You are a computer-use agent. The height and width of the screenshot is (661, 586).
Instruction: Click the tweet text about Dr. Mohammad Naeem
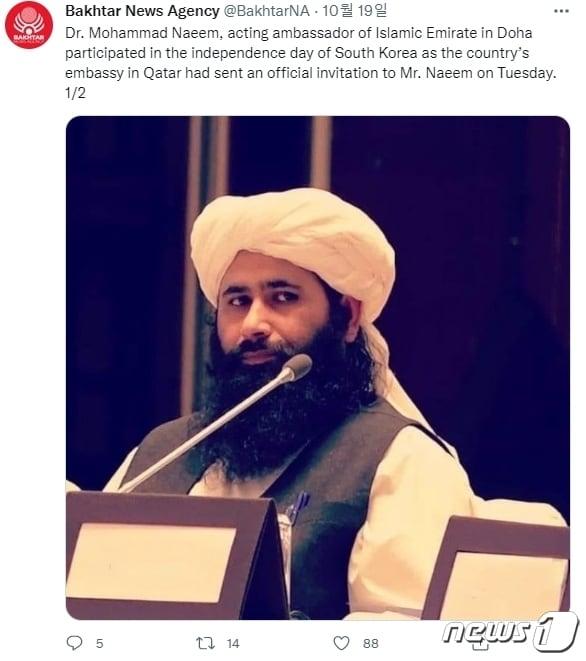point(311,53)
